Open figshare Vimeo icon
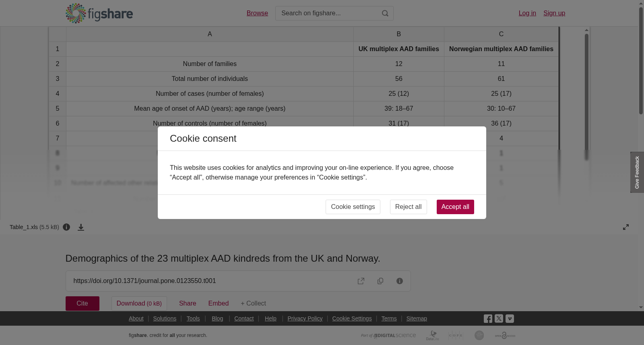 click(x=510, y=318)
